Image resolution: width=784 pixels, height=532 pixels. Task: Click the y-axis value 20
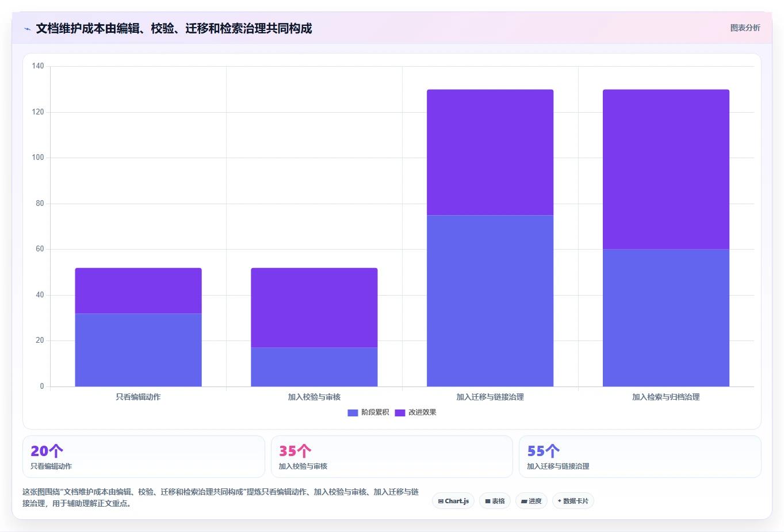coord(40,340)
